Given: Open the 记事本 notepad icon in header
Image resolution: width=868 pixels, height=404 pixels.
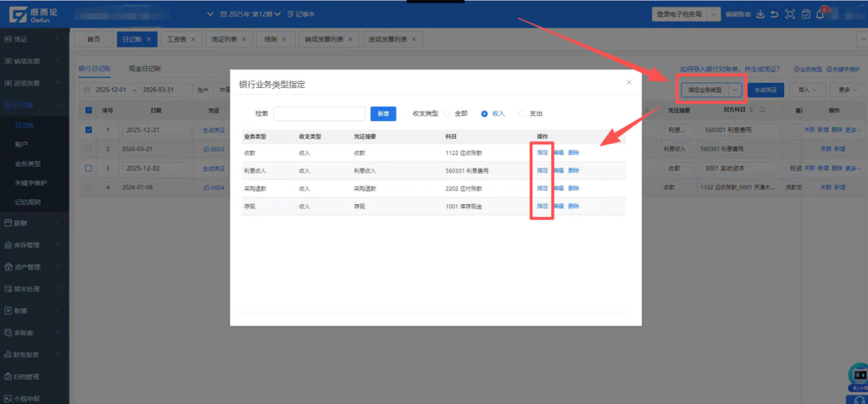Looking at the screenshot, I should [x=301, y=14].
